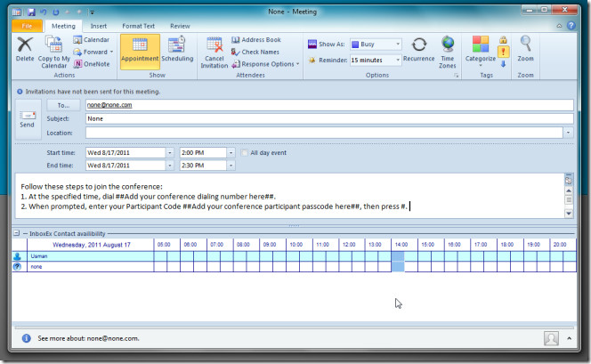
Task: Expand Response Options menu
Action: (x=297, y=64)
